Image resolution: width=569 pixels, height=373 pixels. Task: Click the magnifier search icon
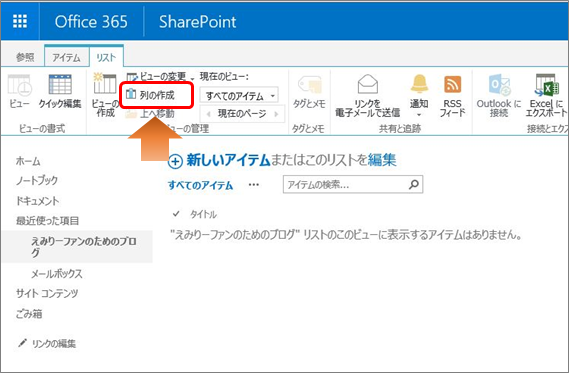click(414, 185)
